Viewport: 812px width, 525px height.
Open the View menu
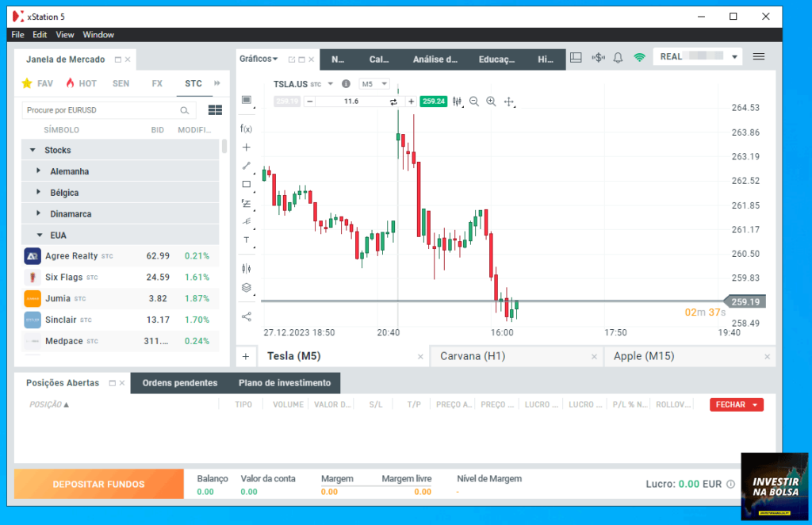65,35
